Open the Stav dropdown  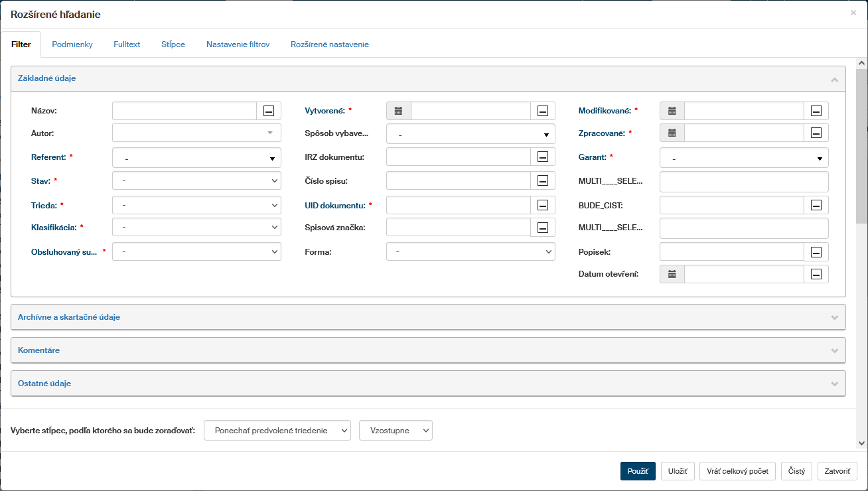[196, 180]
